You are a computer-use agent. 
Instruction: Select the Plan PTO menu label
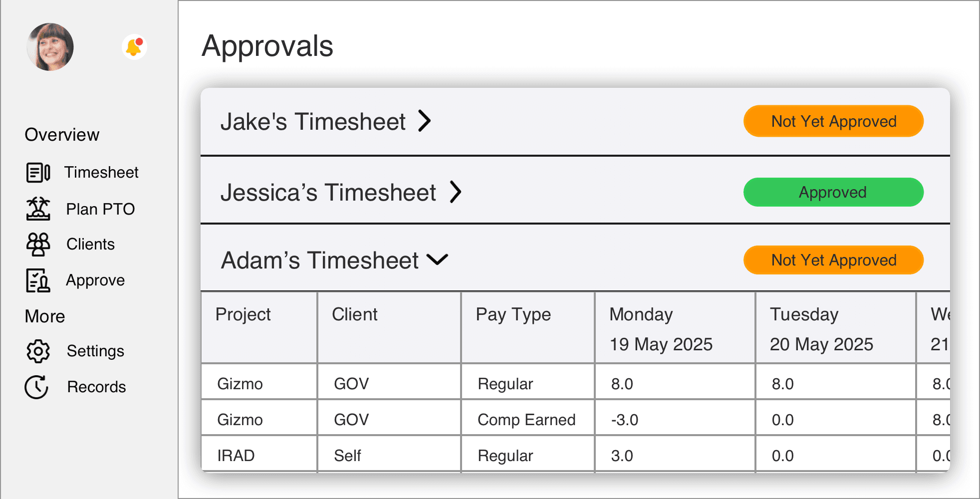click(100, 209)
